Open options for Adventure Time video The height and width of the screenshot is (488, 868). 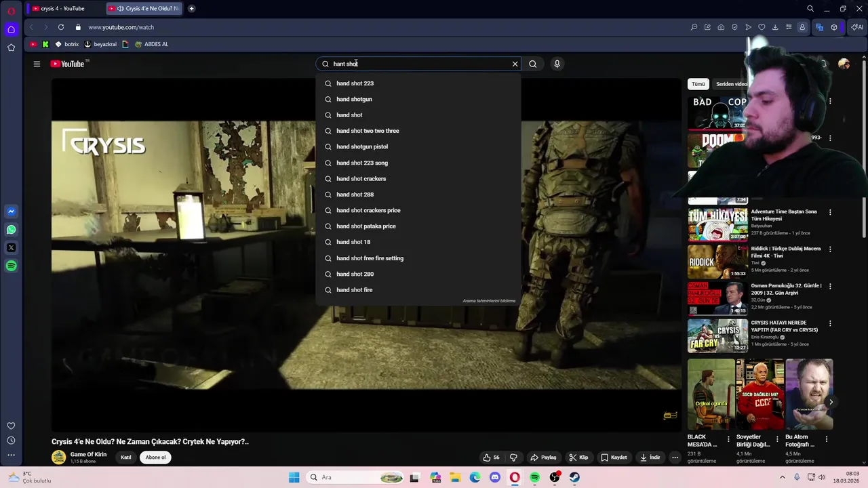click(830, 212)
